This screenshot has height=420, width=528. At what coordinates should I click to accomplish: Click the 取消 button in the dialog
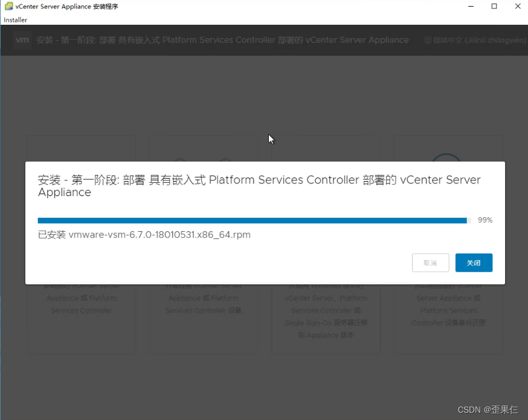(430, 262)
